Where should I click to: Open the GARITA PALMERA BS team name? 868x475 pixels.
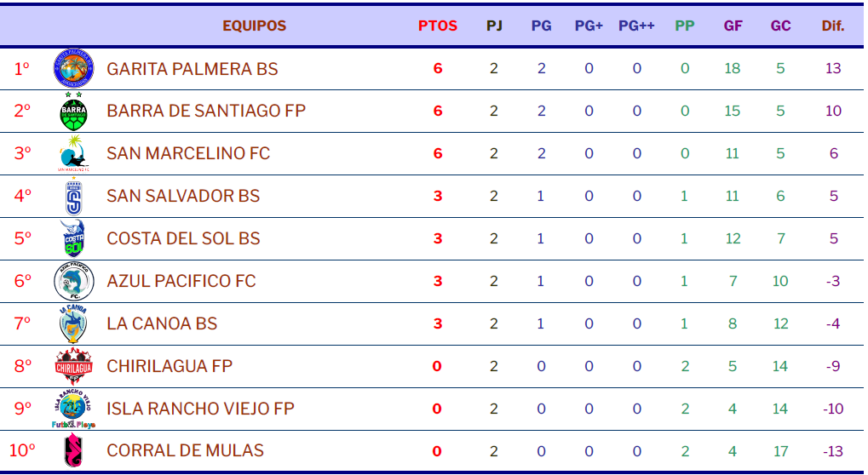pos(193,69)
